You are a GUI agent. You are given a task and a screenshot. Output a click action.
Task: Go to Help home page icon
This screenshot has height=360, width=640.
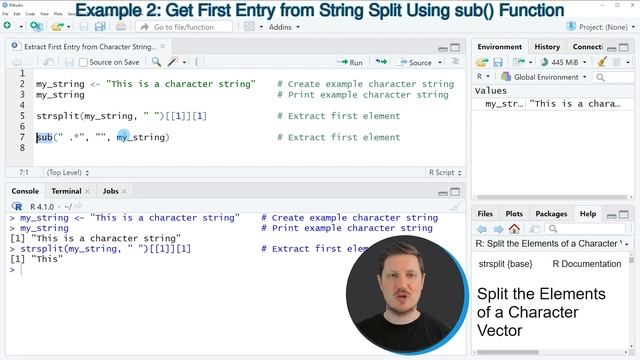coord(514,229)
